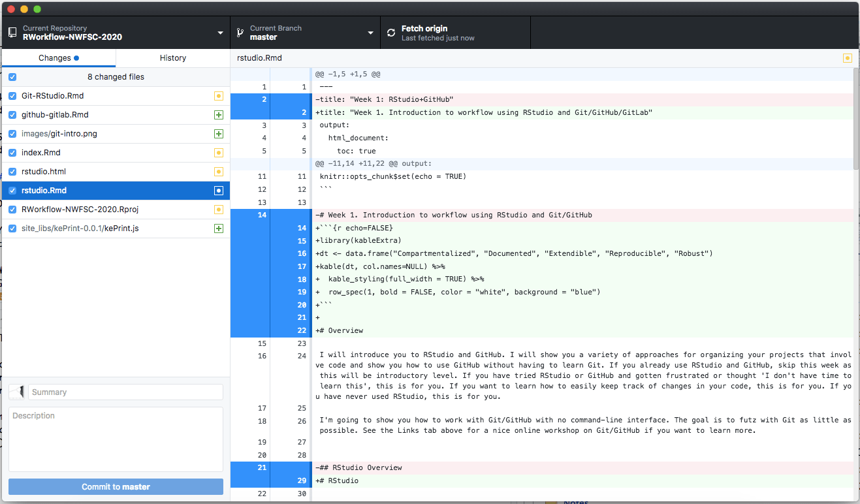Uncheck the images/git-intro.png checkbox

[12, 134]
